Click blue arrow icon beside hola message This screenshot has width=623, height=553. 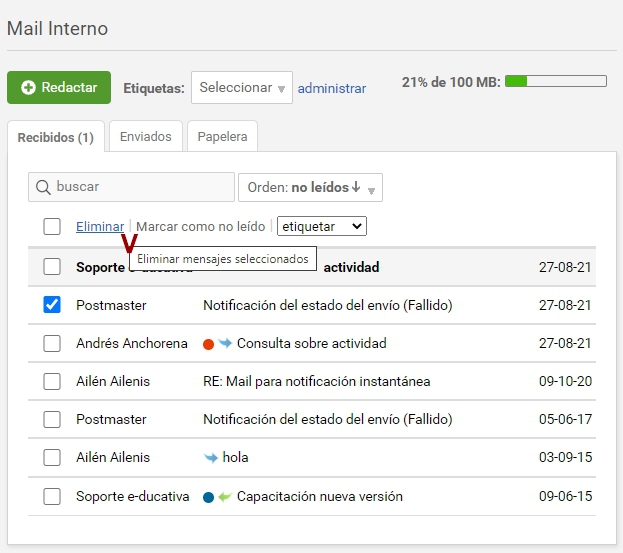point(210,458)
